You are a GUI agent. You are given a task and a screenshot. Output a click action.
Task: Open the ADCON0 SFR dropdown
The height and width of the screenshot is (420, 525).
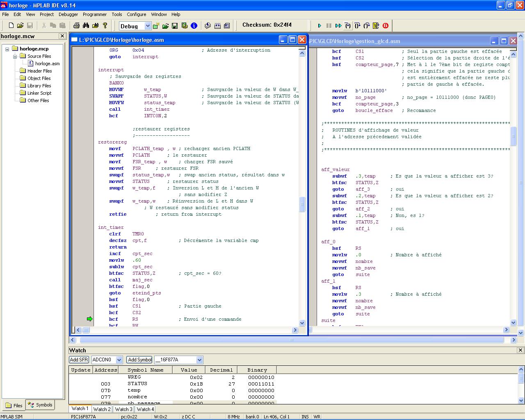point(119,360)
